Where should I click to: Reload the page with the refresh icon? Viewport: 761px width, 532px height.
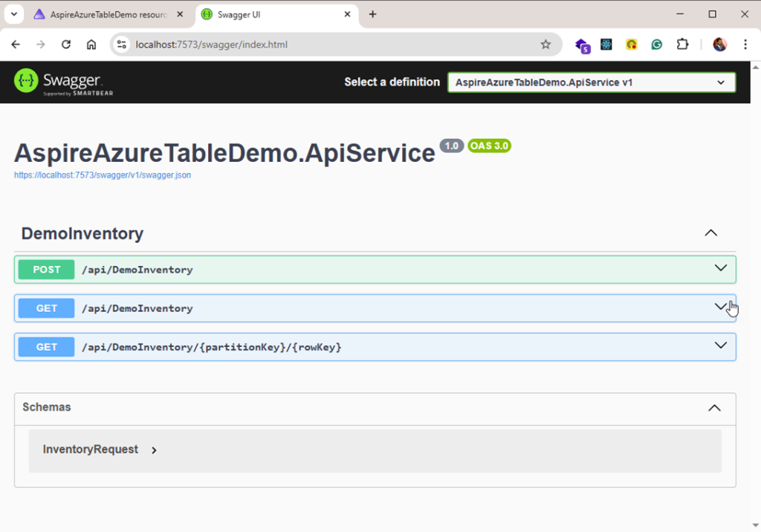click(x=65, y=45)
